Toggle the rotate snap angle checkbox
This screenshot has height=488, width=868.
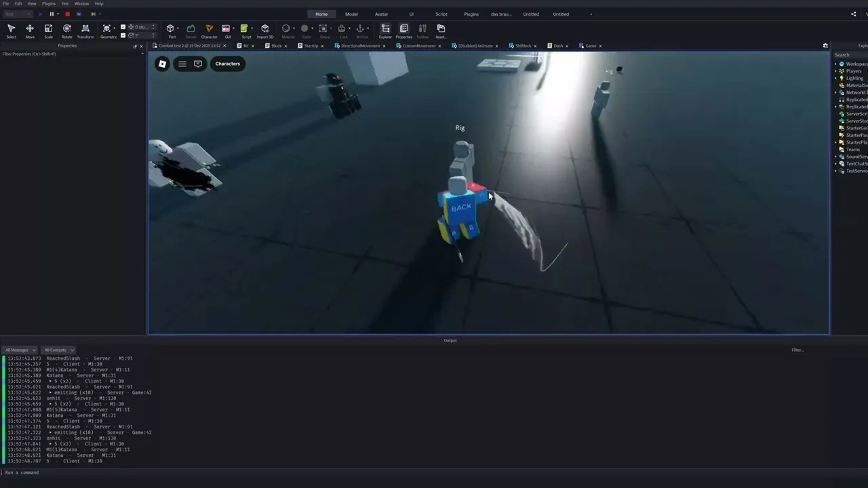point(123,35)
